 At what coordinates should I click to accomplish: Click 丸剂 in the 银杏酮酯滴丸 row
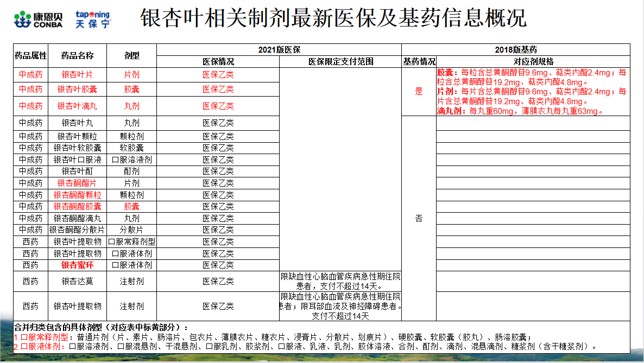pos(132,219)
